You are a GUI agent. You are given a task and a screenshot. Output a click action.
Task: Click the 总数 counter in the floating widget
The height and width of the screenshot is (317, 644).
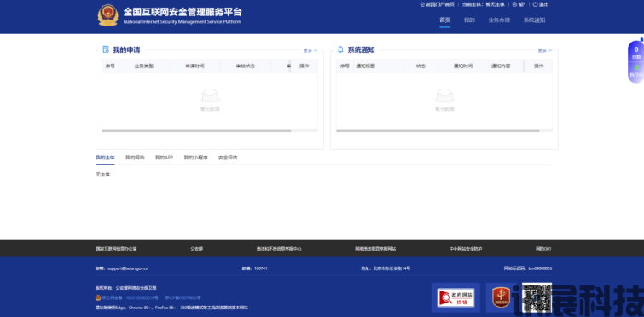point(636,52)
